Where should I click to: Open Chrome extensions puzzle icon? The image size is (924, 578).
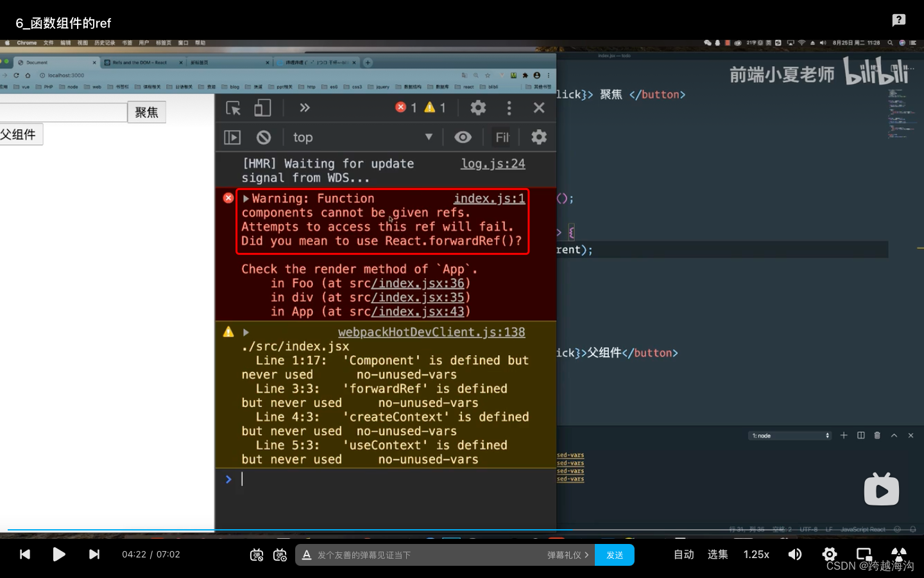coord(526,75)
